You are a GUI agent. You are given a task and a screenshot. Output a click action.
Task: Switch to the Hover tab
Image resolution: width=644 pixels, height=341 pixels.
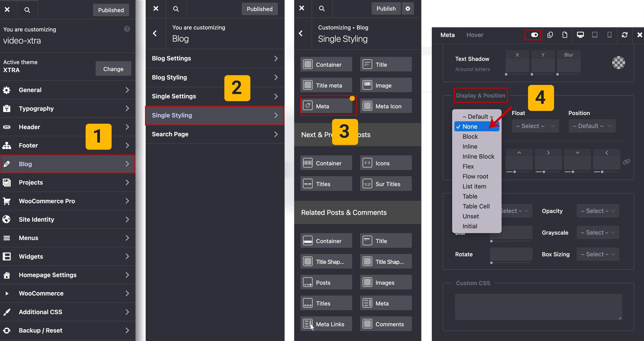(x=474, y=35)
